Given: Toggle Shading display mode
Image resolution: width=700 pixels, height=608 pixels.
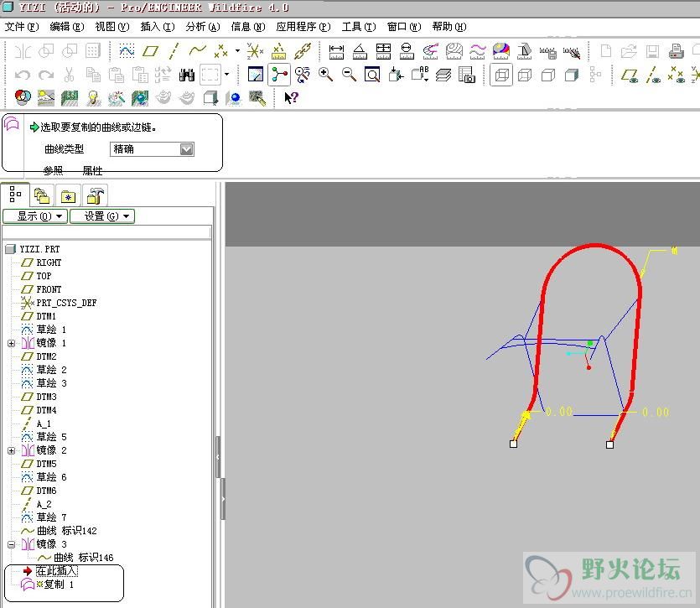Looking at the screenshot, I should pos(572,75).
